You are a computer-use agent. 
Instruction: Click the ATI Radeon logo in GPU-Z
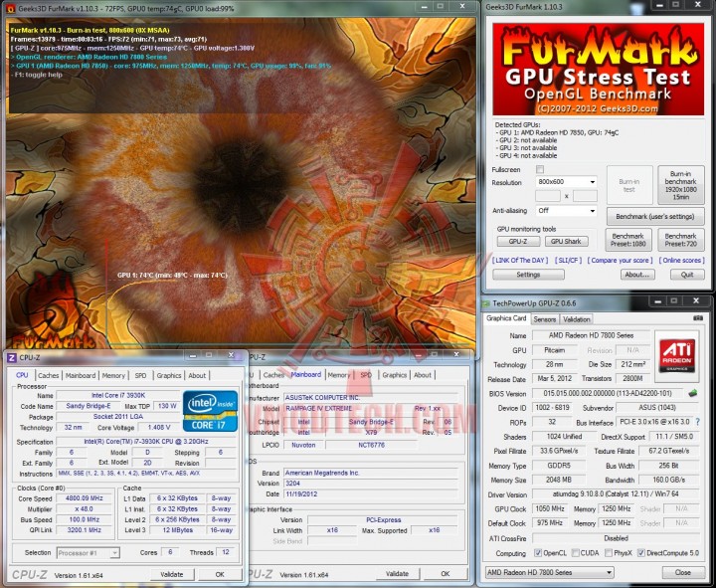click(677, 356)
